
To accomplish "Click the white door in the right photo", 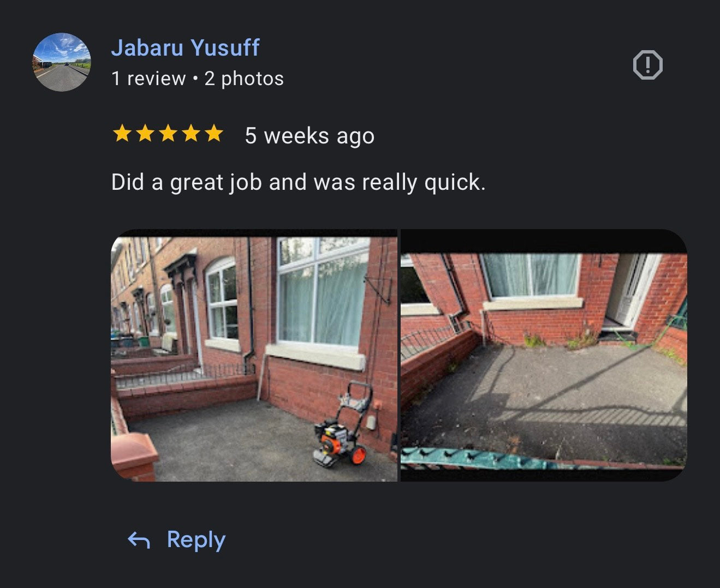I will (x=634, y=291).
